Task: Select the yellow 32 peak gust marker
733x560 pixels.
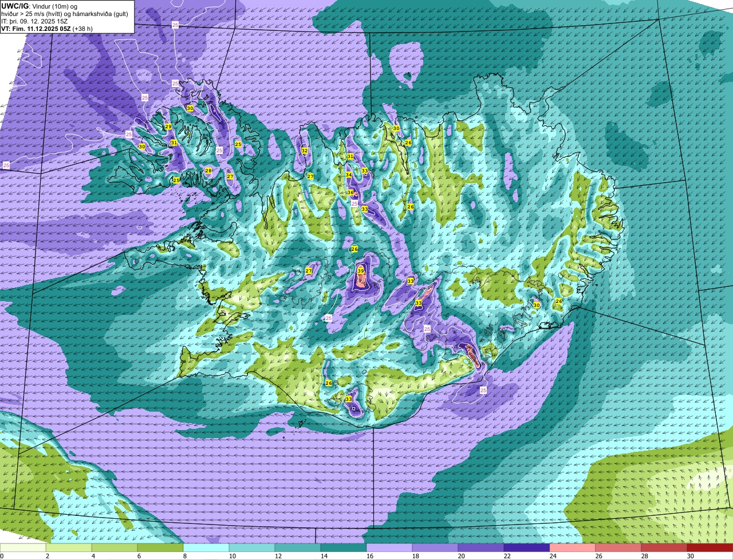Action: click(305, 151)
